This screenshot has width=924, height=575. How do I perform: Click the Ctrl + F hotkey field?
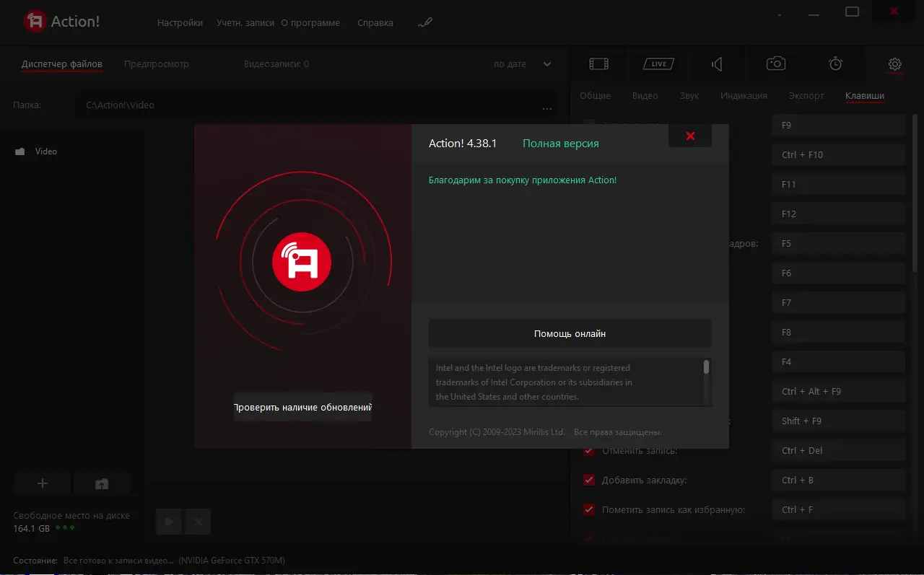tap(838, 510)
